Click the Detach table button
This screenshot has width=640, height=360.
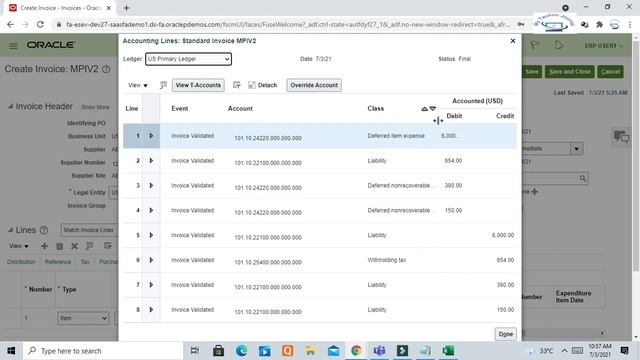pos(262,85)
